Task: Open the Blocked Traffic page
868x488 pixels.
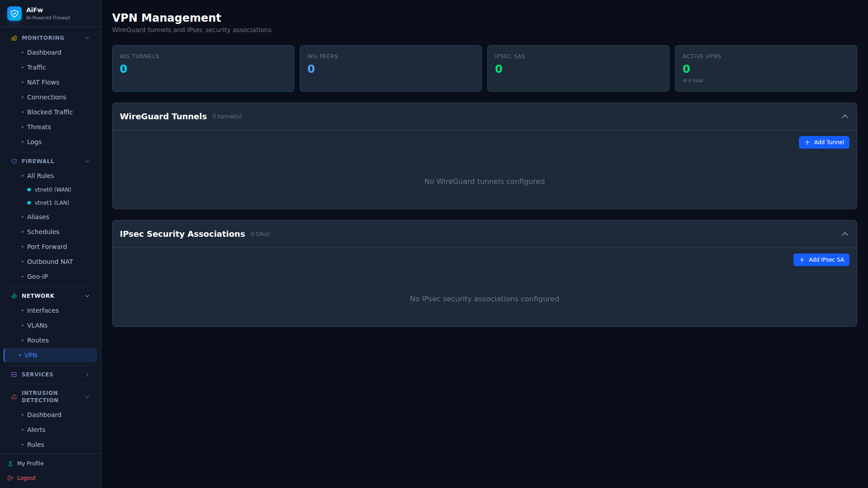Action: (50, 112)
